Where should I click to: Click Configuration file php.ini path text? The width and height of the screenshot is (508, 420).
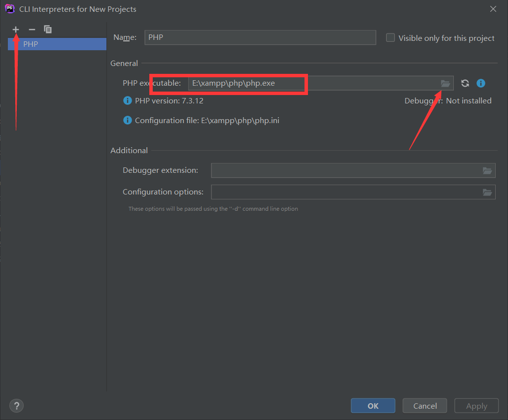coord(207,121)
